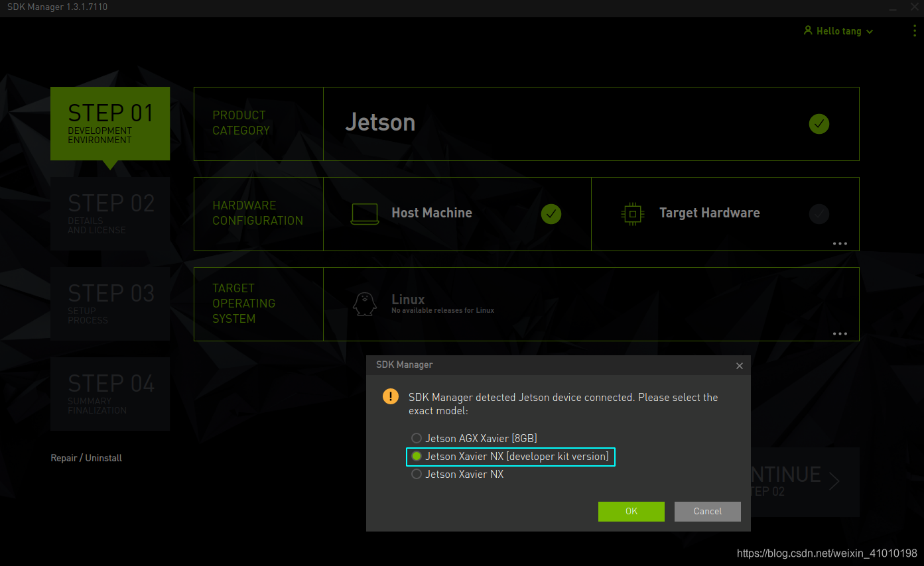Viewport: 924px width, 566px height.
Task: Click the 'No available releases for Linux' message
Action: 442,310
